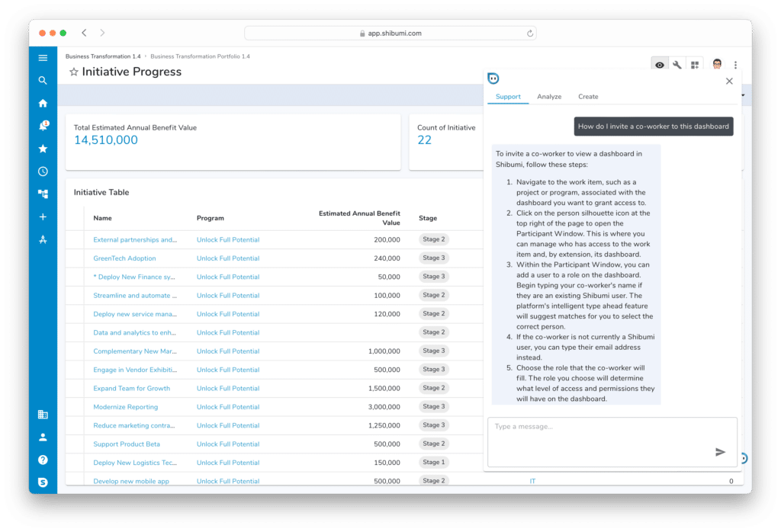Click the Count of Initiative value 22

click(424, 139)
